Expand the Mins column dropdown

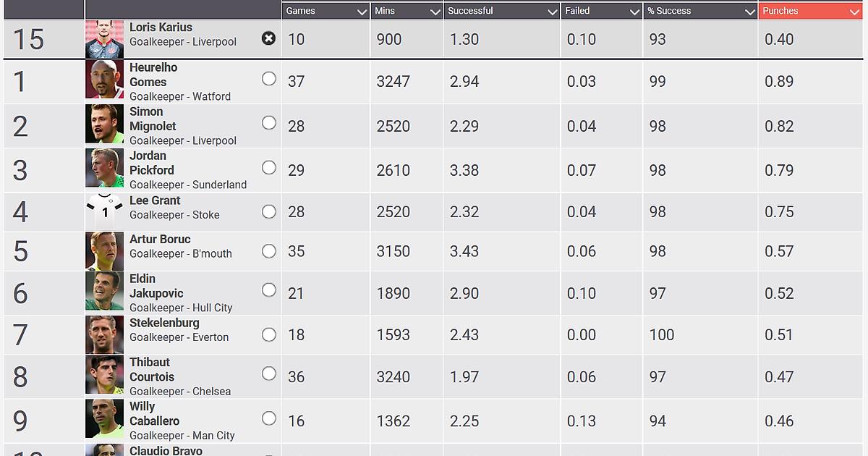click(435, 12)
